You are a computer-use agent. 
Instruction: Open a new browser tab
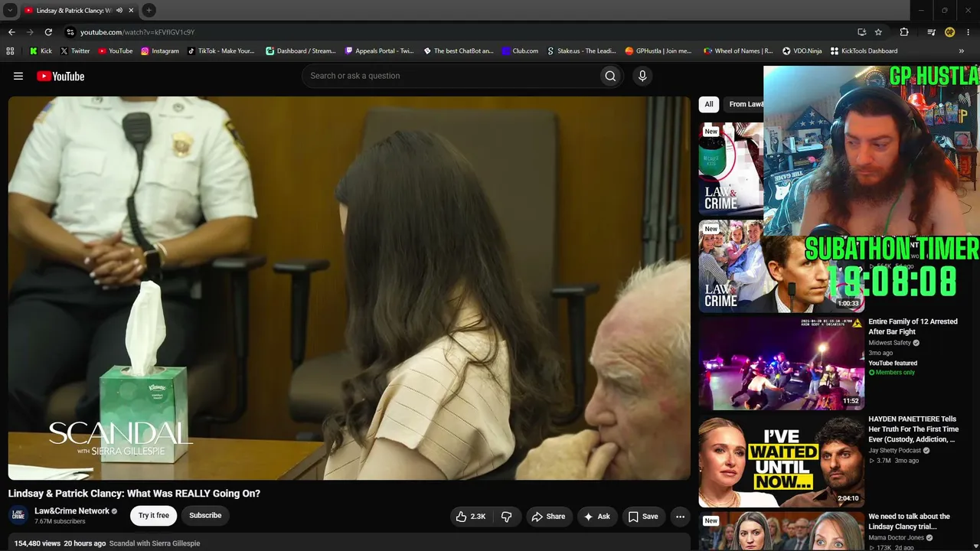(x=149, y=10)
